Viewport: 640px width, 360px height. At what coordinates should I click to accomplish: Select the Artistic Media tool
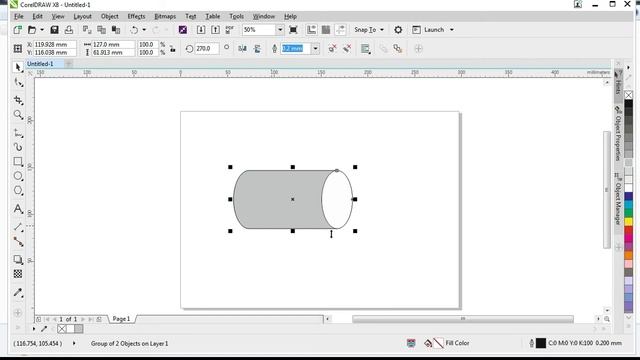pos(18,147)
